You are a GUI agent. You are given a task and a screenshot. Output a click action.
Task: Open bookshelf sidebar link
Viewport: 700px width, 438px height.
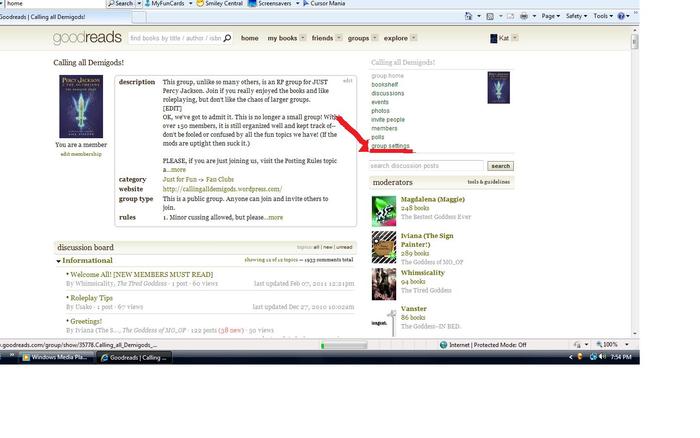pyautogui.click(x=385, y=84)
